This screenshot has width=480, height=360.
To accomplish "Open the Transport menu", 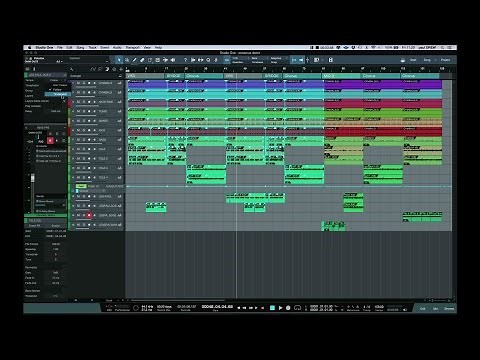I will pos(132,48).
